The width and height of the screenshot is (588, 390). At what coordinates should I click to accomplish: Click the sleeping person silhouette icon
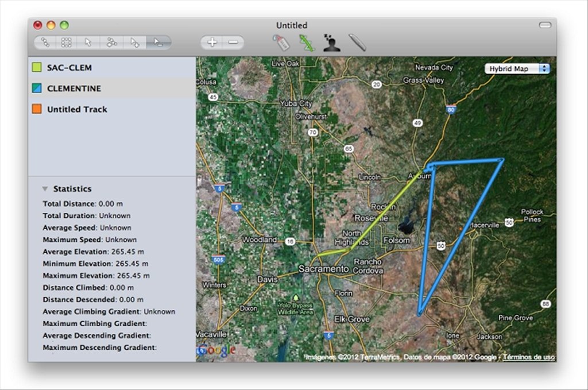coord(331,43)
